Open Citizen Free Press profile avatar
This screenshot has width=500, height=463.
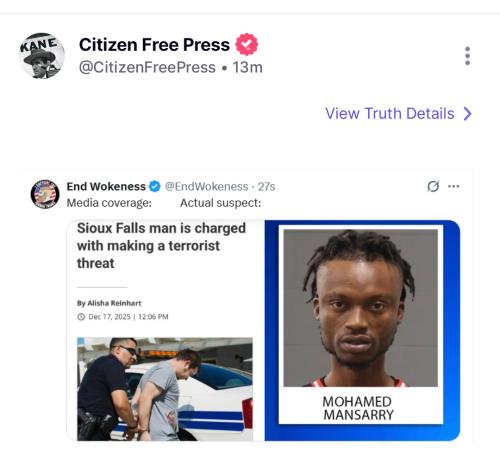(42, 56)
